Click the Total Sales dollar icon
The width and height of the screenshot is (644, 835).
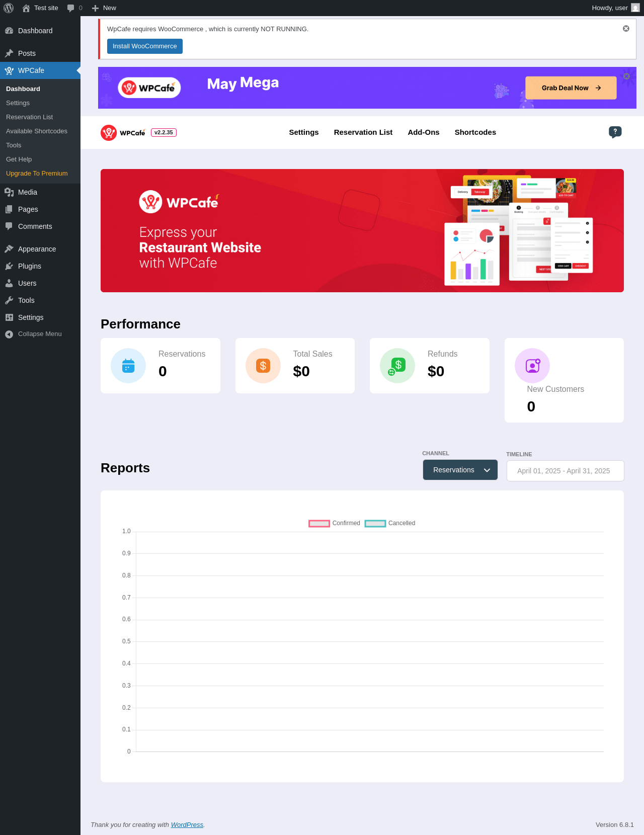tap(263, 366)
